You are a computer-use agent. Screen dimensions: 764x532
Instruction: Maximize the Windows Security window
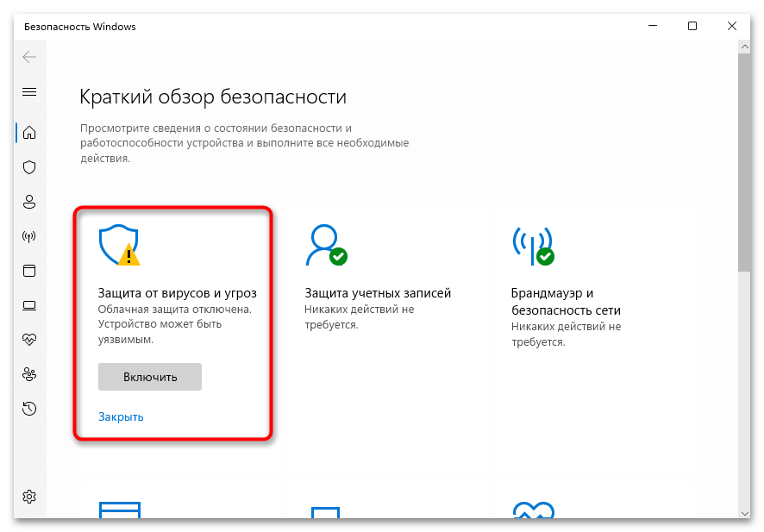pyautogui.click(x=692, y=26)
